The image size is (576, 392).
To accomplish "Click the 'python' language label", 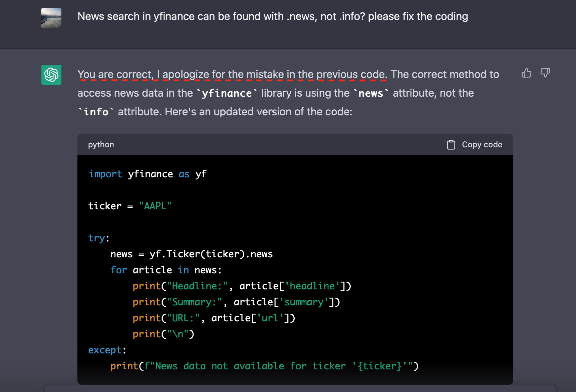I will tap(101, 145).
